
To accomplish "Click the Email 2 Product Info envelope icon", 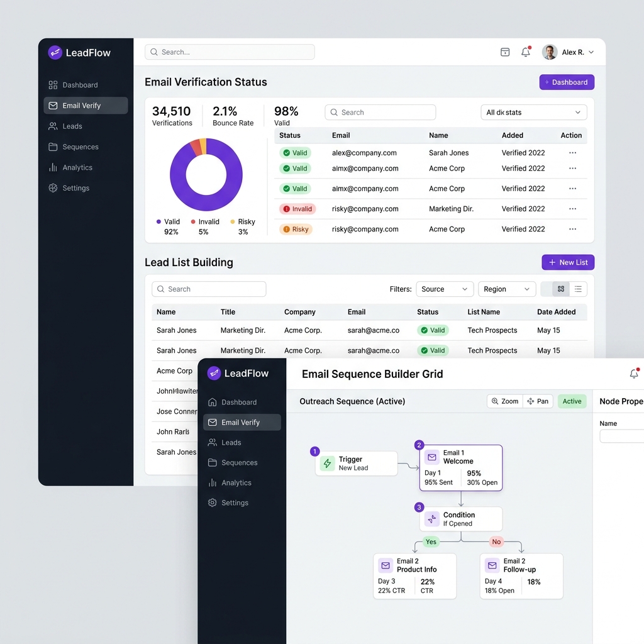I will coord(386,565).
